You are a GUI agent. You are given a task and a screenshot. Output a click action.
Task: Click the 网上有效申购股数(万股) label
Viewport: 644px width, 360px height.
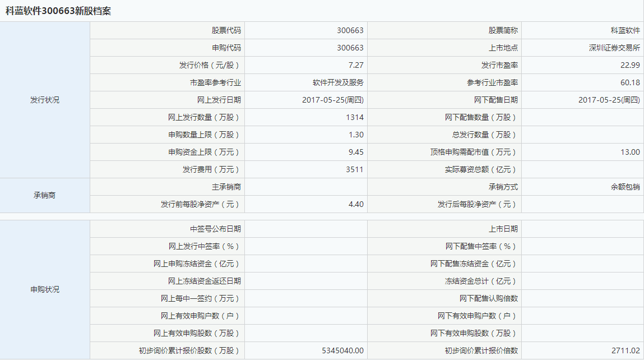click(x=197, y=333)
